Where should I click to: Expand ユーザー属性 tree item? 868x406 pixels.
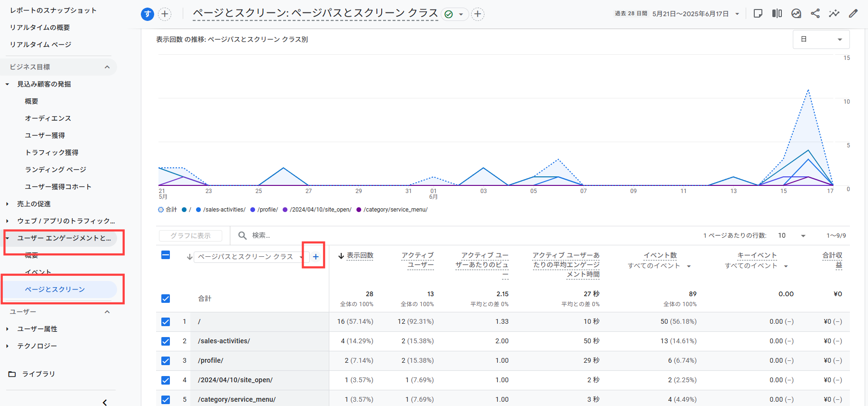7,329
